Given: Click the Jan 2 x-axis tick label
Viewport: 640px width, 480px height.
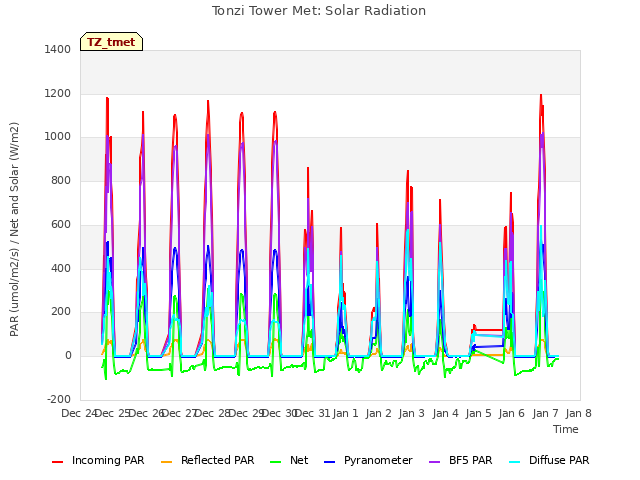Looking at the screenshot, I should click(379, 413).
